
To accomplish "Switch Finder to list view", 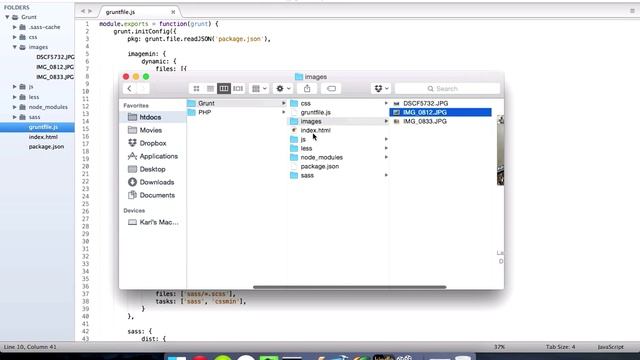I will click(210, 89).
